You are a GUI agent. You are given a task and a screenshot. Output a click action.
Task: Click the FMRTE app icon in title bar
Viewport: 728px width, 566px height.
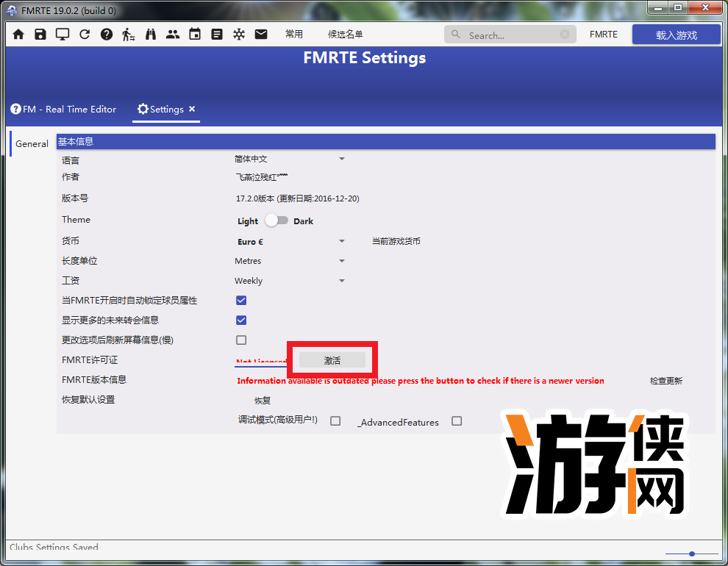pos(12,10)
